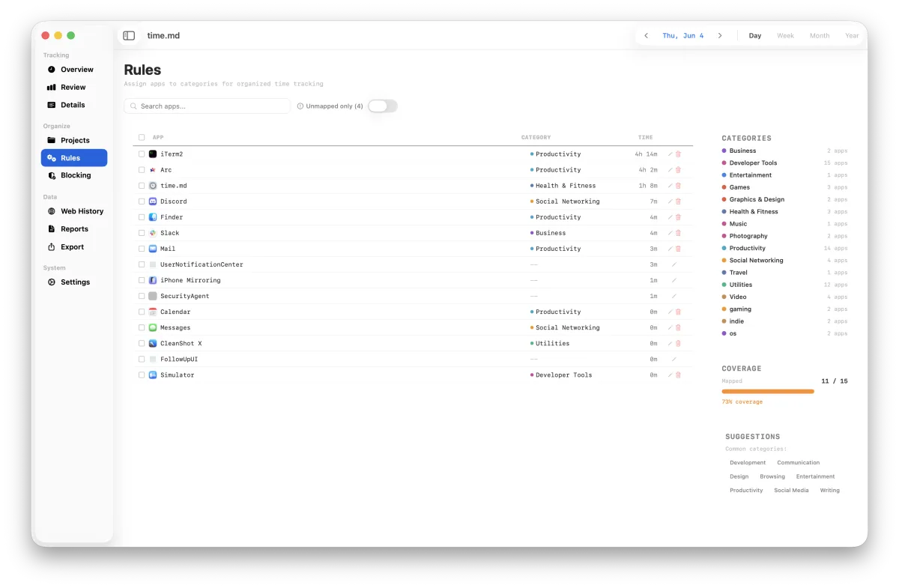Viewport: 899px width, 588px height.
Task: Open the Review section
Action: point(74,87)
